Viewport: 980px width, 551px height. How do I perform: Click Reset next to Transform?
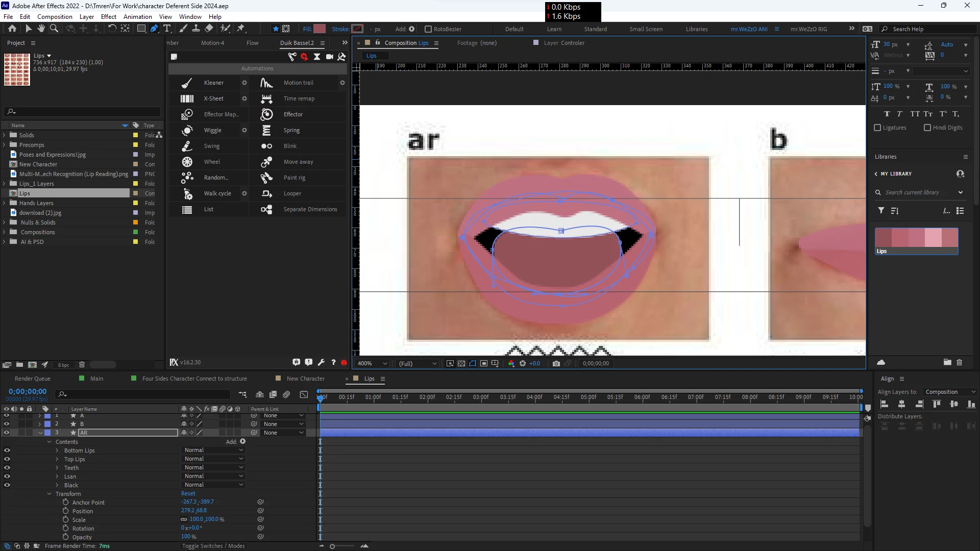[188, 493]
